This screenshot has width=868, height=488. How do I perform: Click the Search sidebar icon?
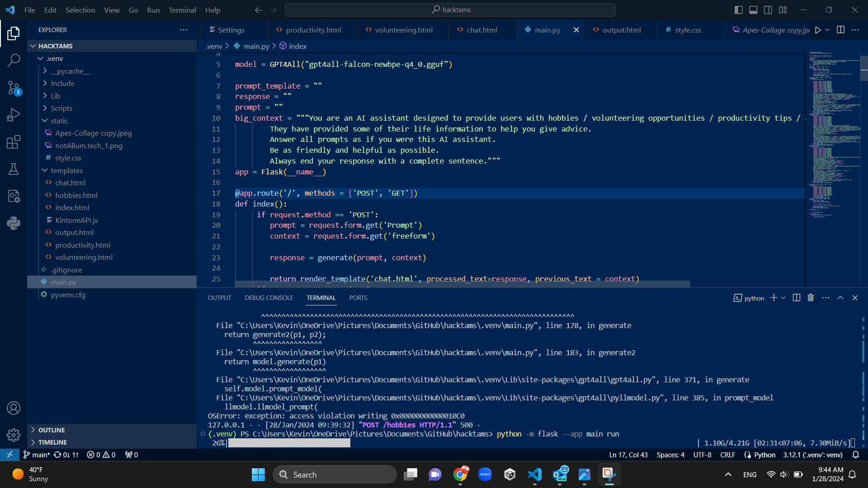pos(14,60)
